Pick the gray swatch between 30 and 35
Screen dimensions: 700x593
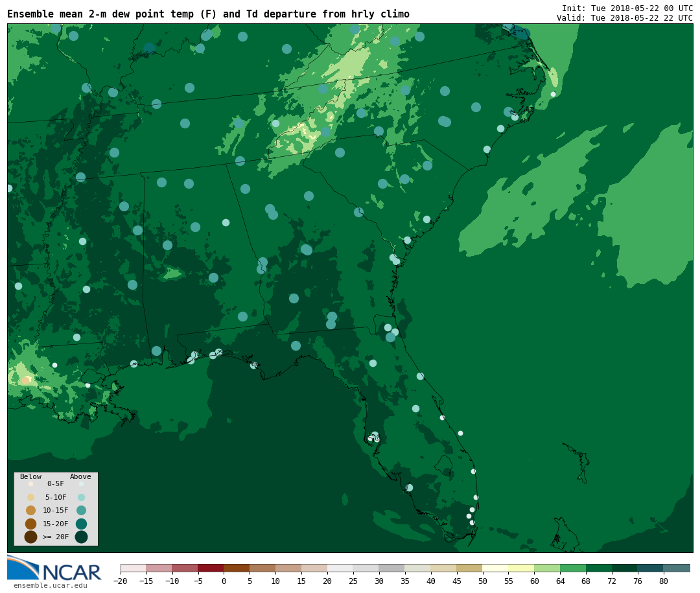point(391,568)
